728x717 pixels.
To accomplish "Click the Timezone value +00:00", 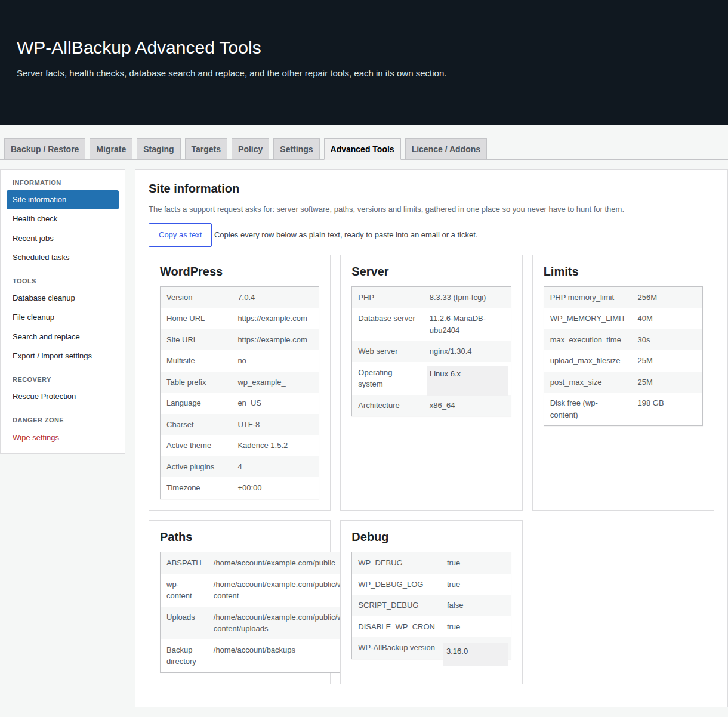I will pyautogui.click(x=249, y=488).
